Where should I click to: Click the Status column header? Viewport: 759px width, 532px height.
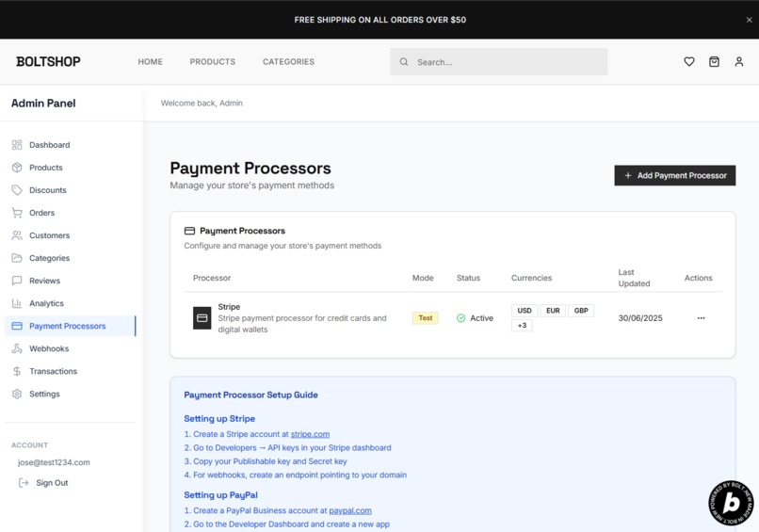[468, 278]
